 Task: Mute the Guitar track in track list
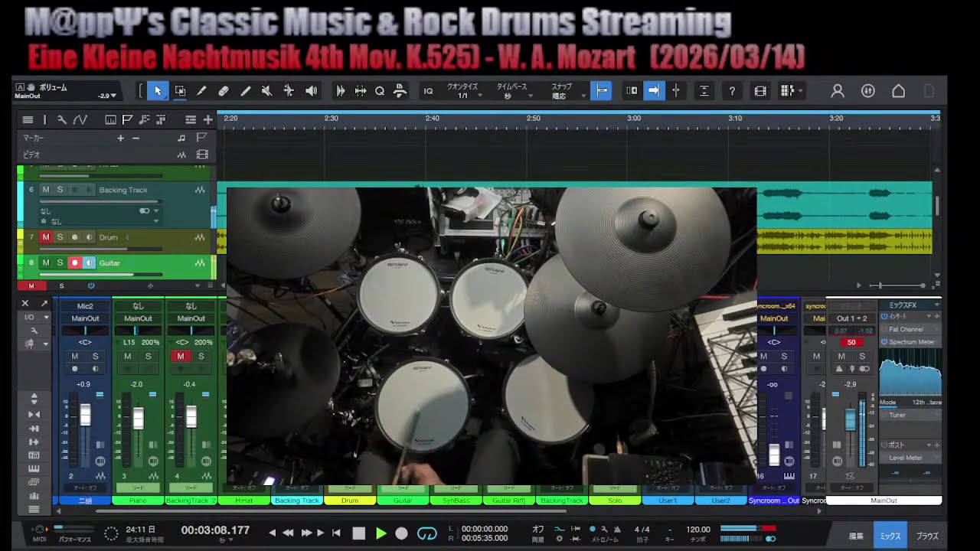[x=45, y=262]
